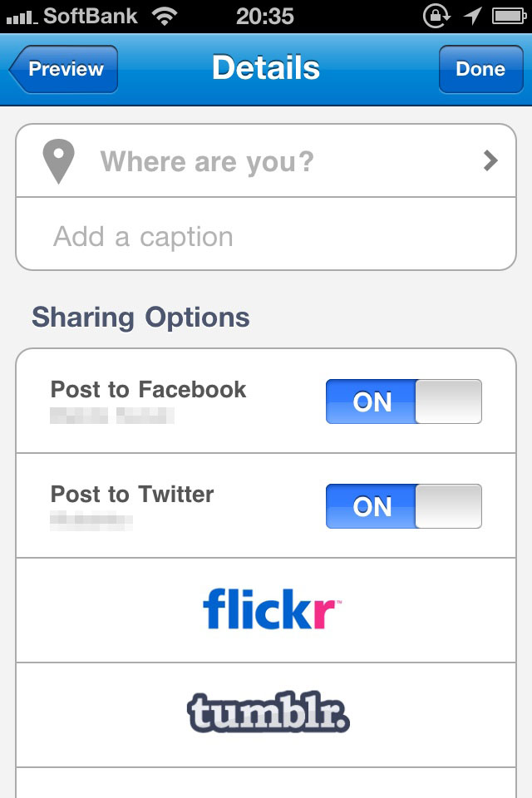Tap the cellular signal bars
532x798 pixels.
20,16
